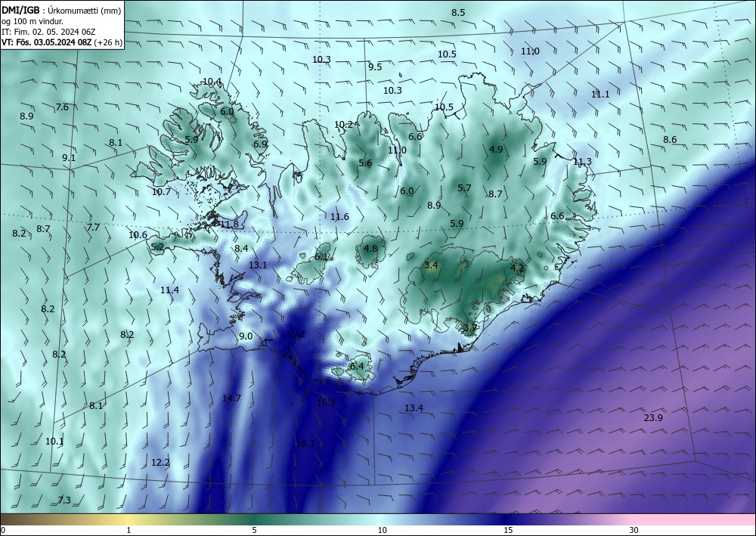This screenshot has width=756, height=536.
Task: Click the 10 tick on the color scale
Action: tap(382, 531)
